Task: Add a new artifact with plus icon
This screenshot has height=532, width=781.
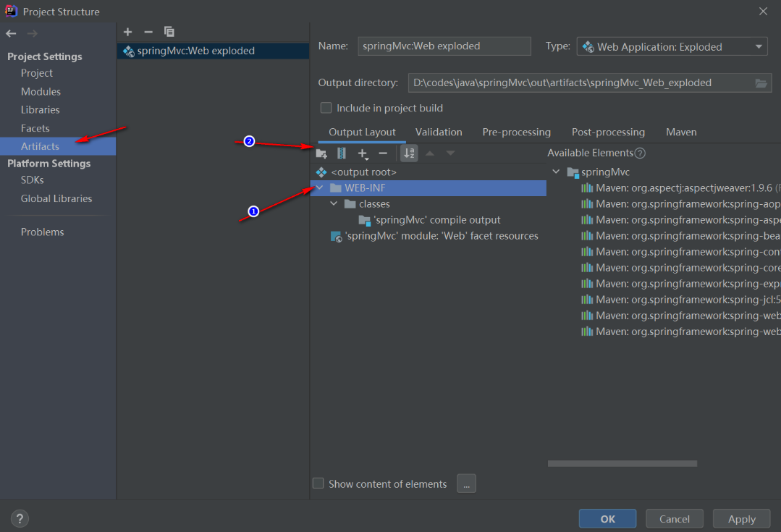Action: [128, 32]
